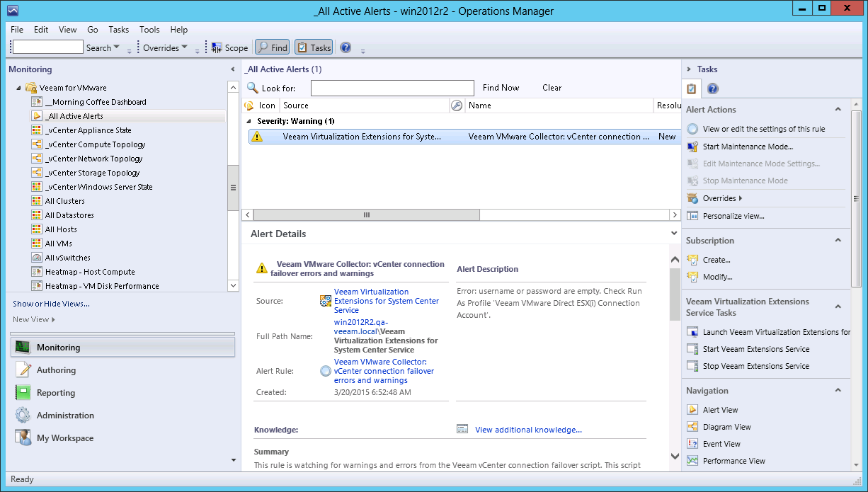
Task: Click the magnifier icon beside Look for
Action: pos(252,88)
